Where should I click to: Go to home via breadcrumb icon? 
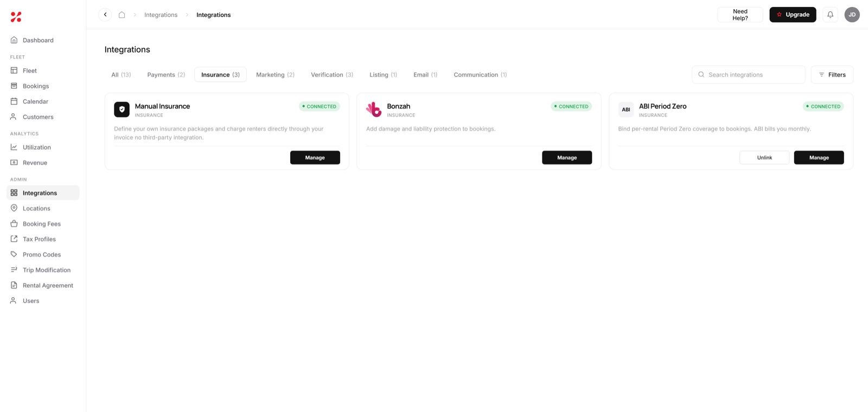(x=122, y=15)
